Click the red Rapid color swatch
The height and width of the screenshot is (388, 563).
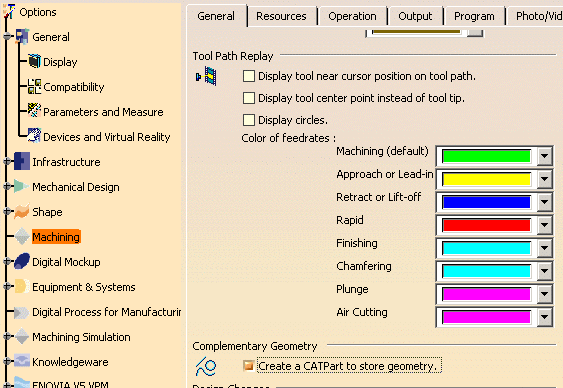pyautogui.click(x=487, y=225)
